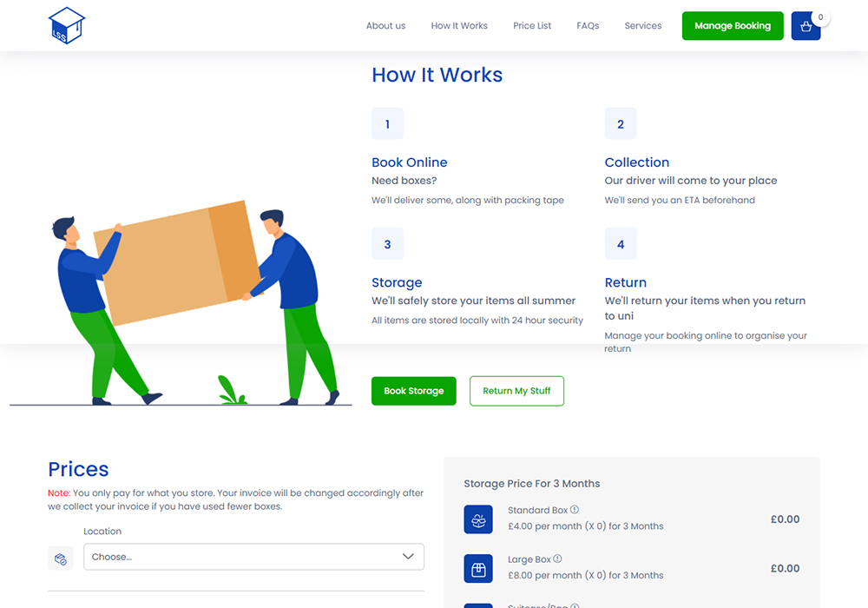This screenshot has width=868, height=608.
Task: Click the step 1 number badge
Action: (x=387, y=124)
